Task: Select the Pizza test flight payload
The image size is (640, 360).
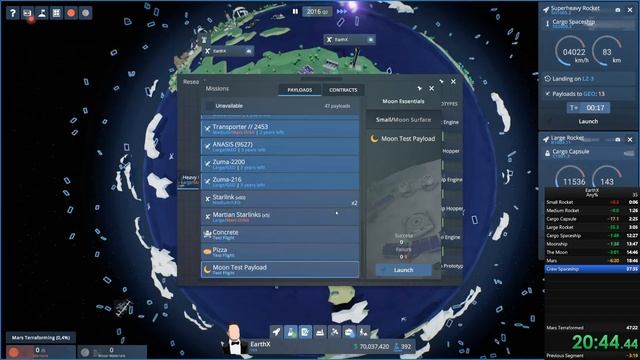Action: click(280, 252)
